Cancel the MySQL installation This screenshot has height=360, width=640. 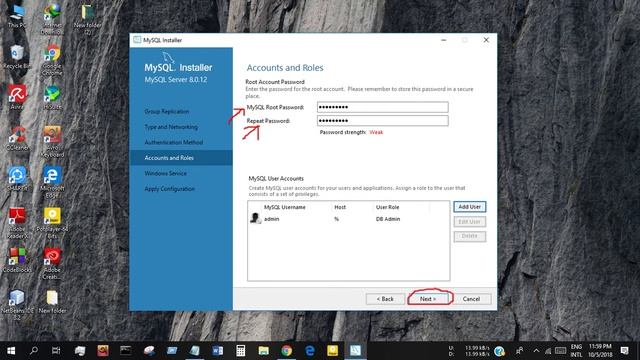point(471,299)
